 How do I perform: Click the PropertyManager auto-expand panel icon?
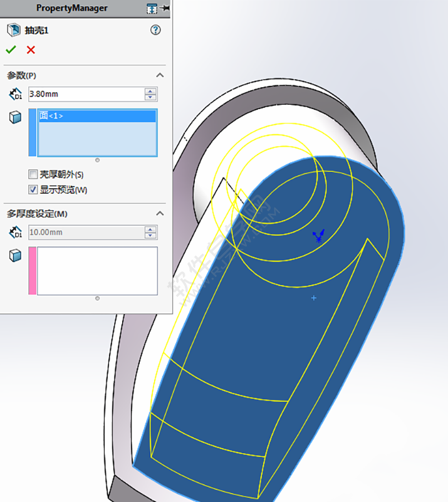click(x=152, y=9)
